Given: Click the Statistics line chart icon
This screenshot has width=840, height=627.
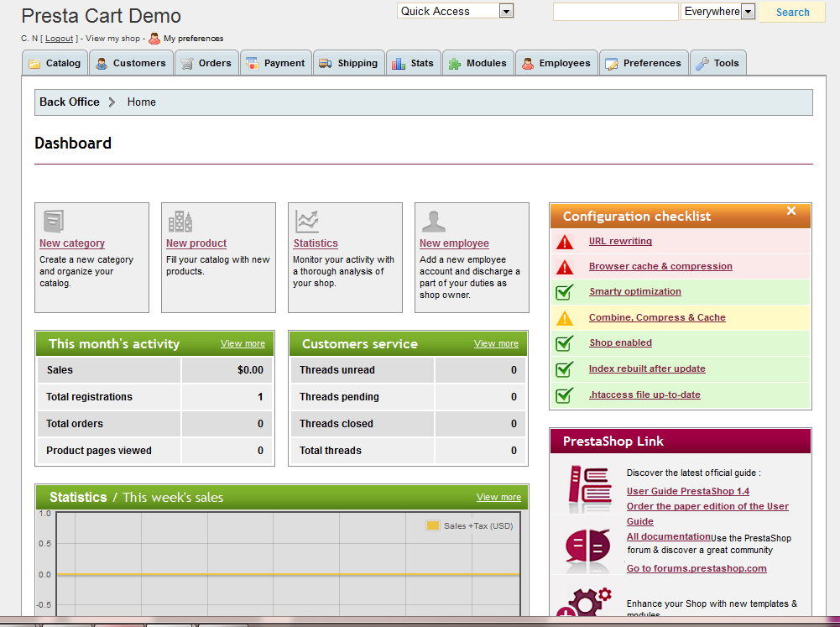Looking at the screenshot, I should click(307, 221).
